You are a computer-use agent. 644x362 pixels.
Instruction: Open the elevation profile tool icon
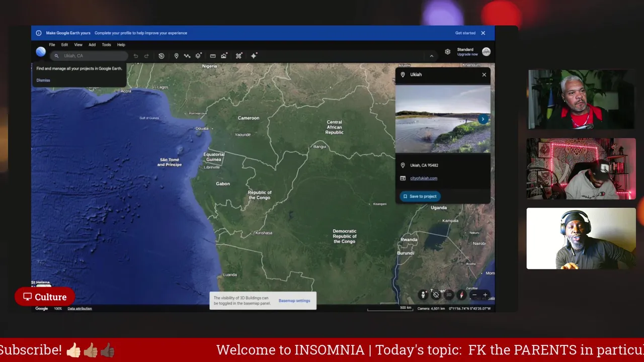pyautogui.click(x=224, y=56)
